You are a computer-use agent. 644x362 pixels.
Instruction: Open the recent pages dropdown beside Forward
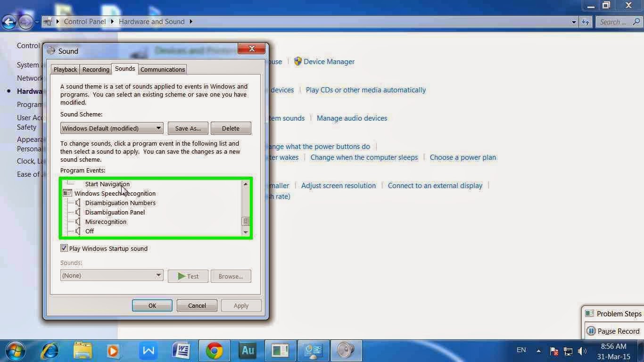point(37,22)
